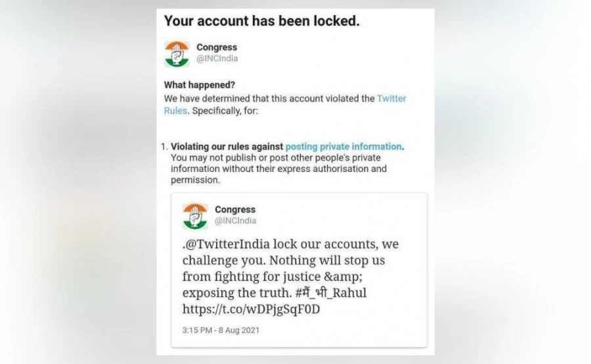
Task: Open the Twitter Rules link
Action: (x=391, y=98)
